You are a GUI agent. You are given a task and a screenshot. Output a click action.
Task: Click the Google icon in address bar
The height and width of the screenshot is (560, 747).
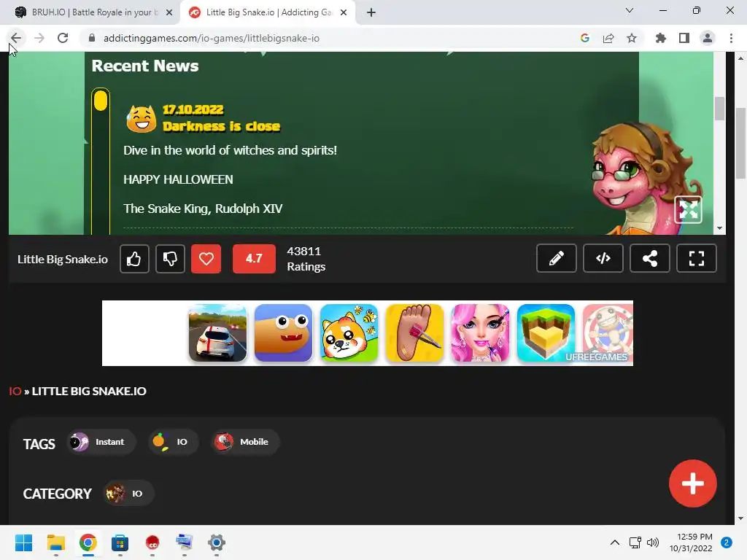pos(585,38)
